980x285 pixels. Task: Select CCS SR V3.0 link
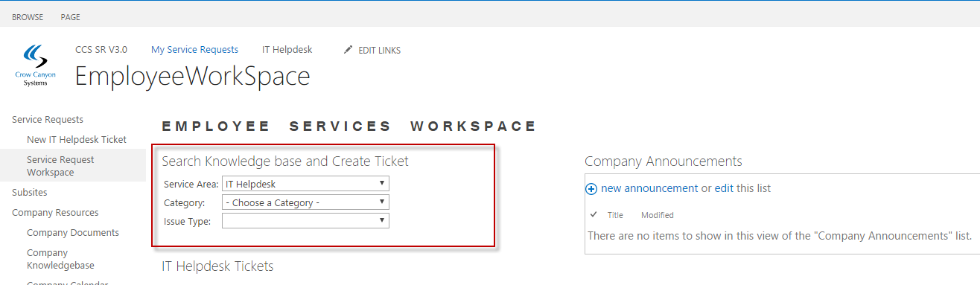[101, 50]
